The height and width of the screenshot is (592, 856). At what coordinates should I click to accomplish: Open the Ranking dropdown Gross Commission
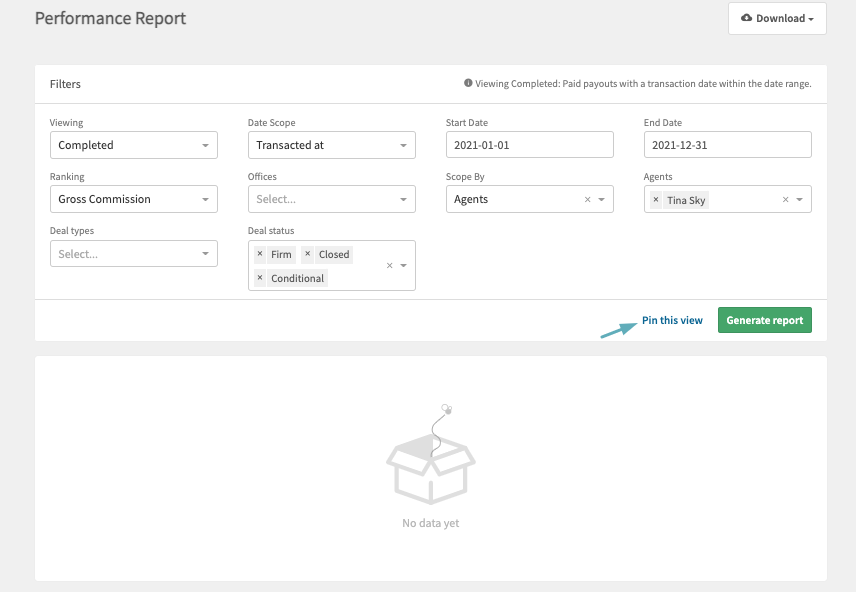(x=134, y=199)
